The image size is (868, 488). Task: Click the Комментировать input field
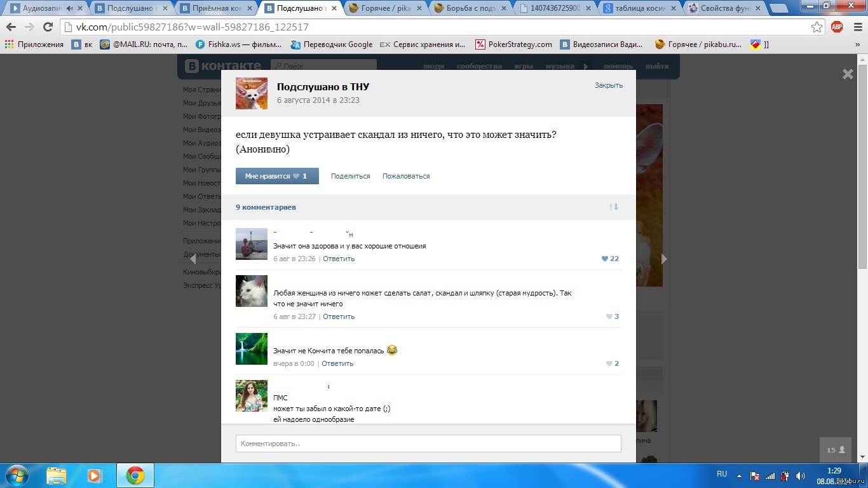[x=428, y=444]
